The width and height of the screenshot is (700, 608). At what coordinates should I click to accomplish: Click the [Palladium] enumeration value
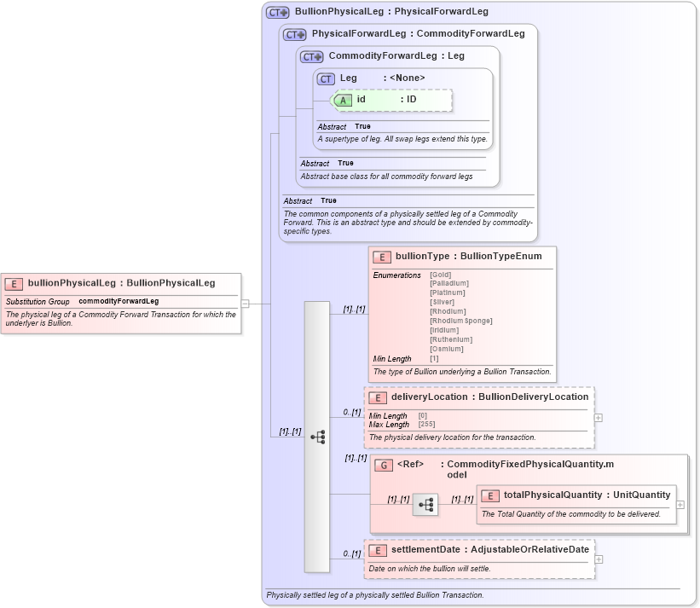click(449, 283)
